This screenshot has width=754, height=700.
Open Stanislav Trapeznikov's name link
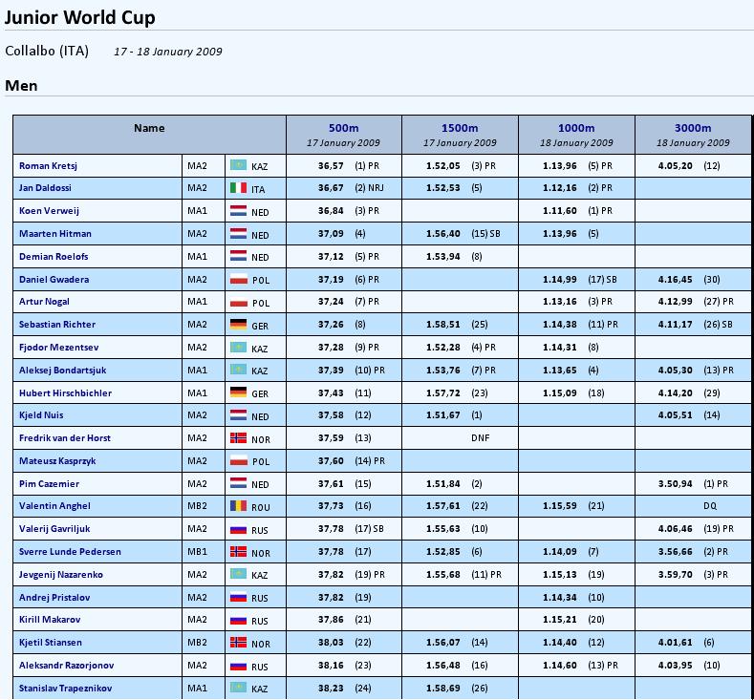pyautogui.click(x=65, y=688)
